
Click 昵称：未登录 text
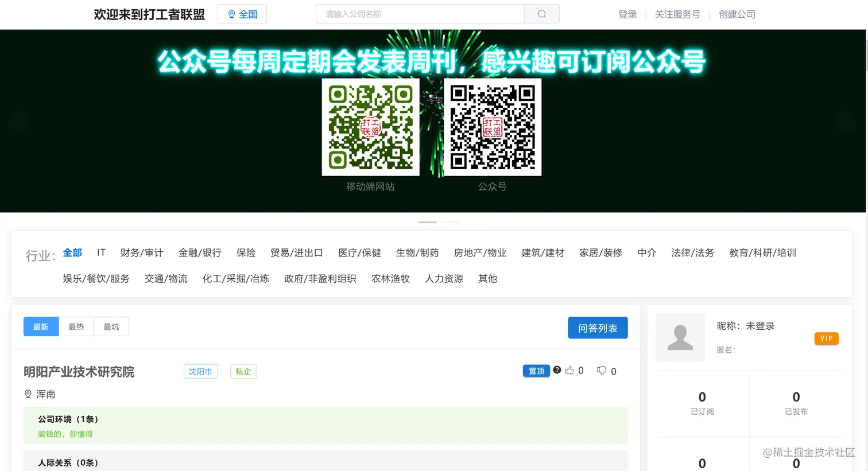pos(746,326)
